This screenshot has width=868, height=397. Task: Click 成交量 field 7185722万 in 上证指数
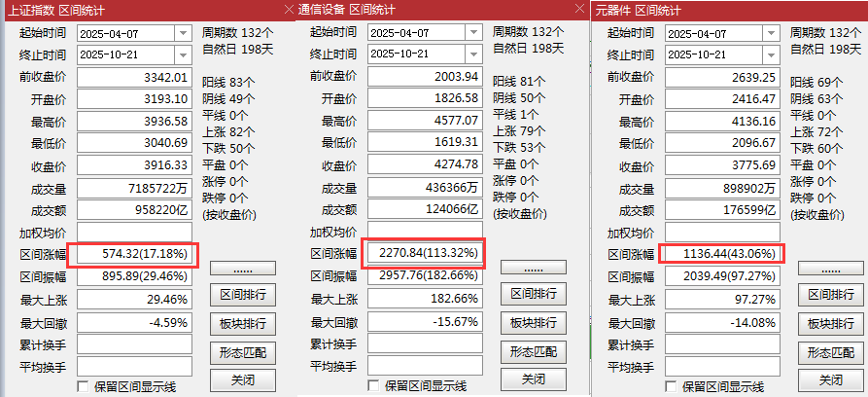(134, 189)
